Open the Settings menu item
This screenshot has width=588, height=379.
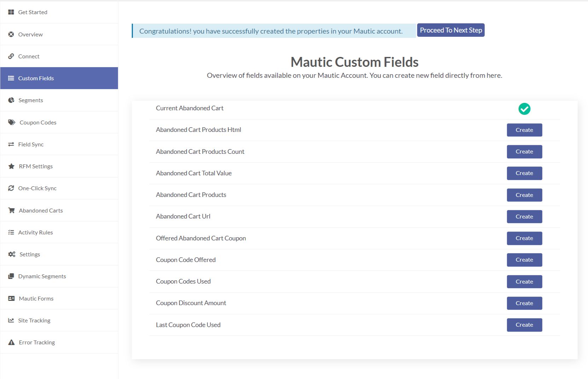click(x=59, y=254)
